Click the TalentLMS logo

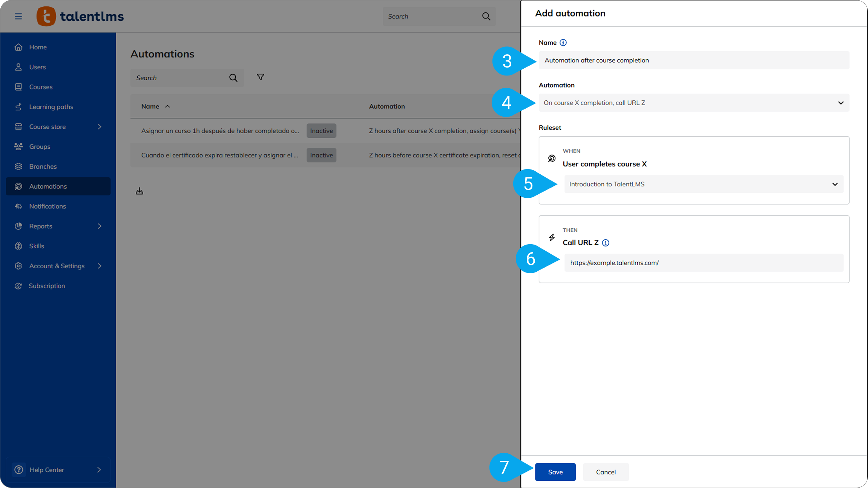(x=80, y=16)
